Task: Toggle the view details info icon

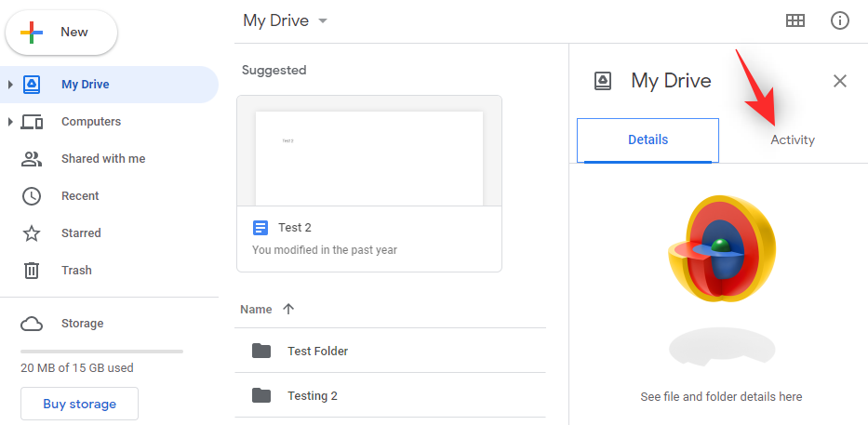Action: coord(840,21)
